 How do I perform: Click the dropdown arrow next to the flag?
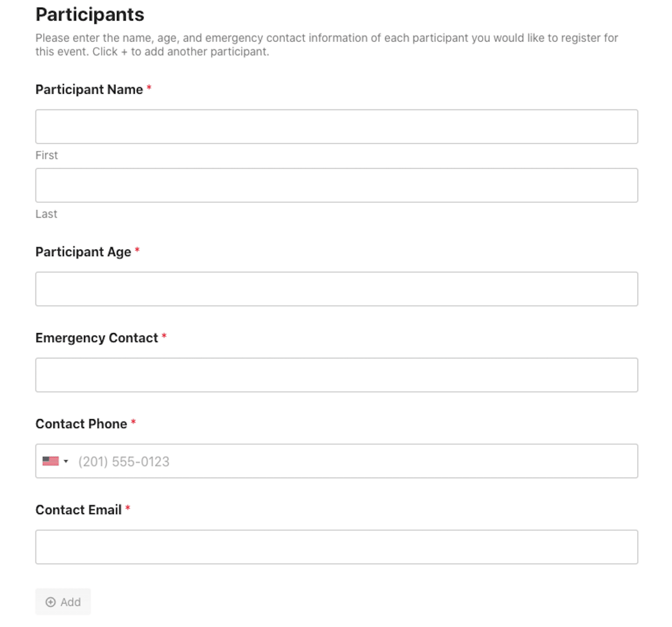[x=66, y=461]
